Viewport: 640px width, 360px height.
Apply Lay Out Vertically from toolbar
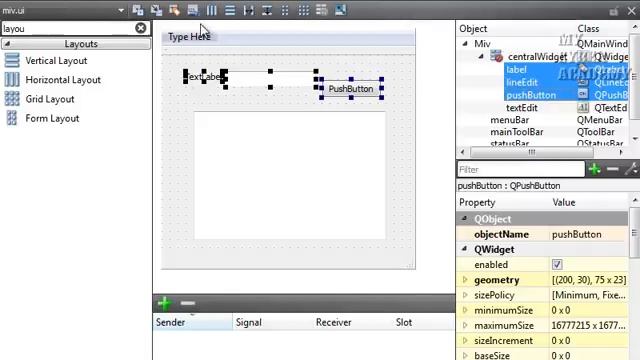pyautogui.click(x=230, y=10)
